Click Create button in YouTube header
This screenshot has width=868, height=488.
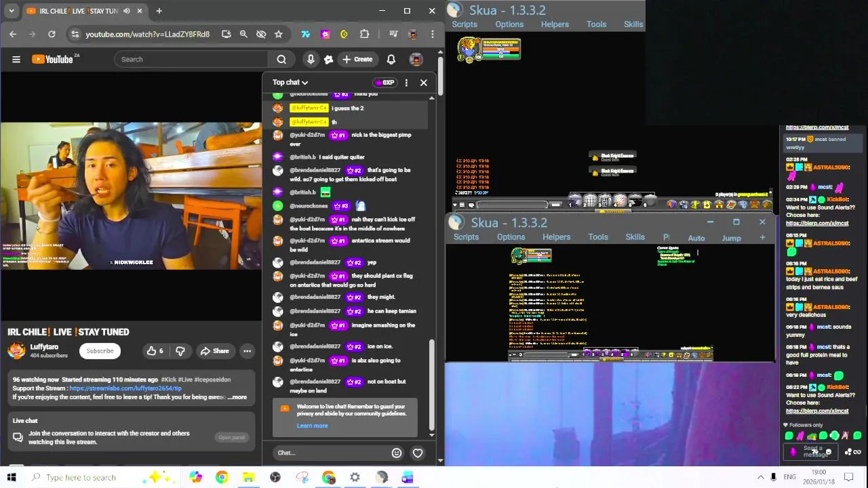click(357, 60)
